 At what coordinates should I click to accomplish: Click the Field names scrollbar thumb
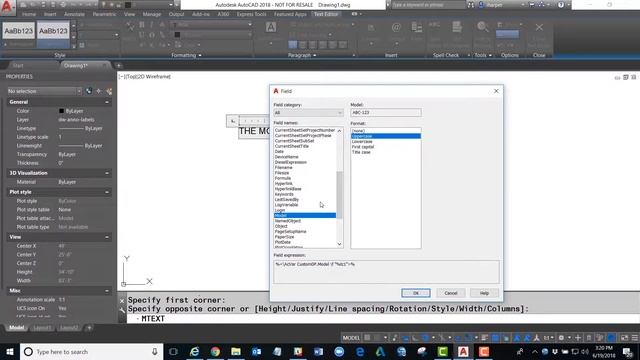pyautogui.click(x=339, y=195)
